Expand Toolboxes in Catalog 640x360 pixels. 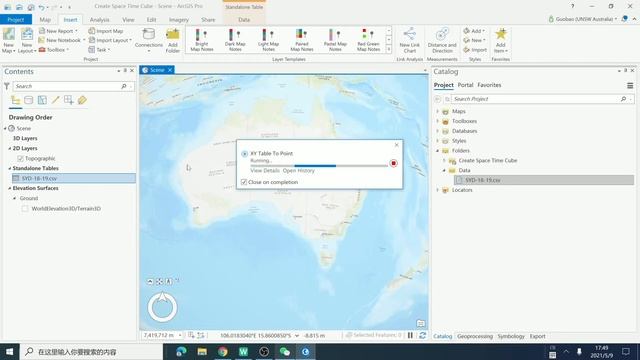pos(437,121)
